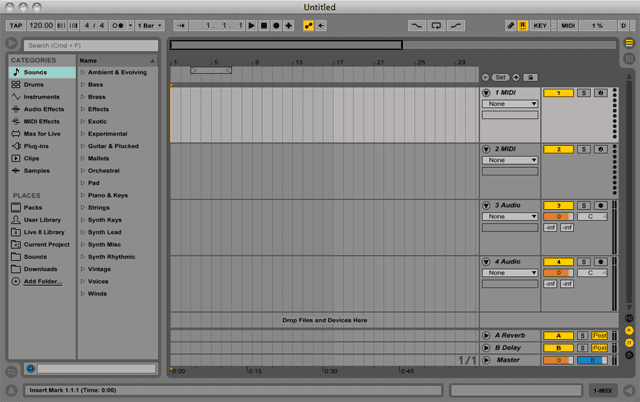Click the arrangement loop brace

(211, 71)
